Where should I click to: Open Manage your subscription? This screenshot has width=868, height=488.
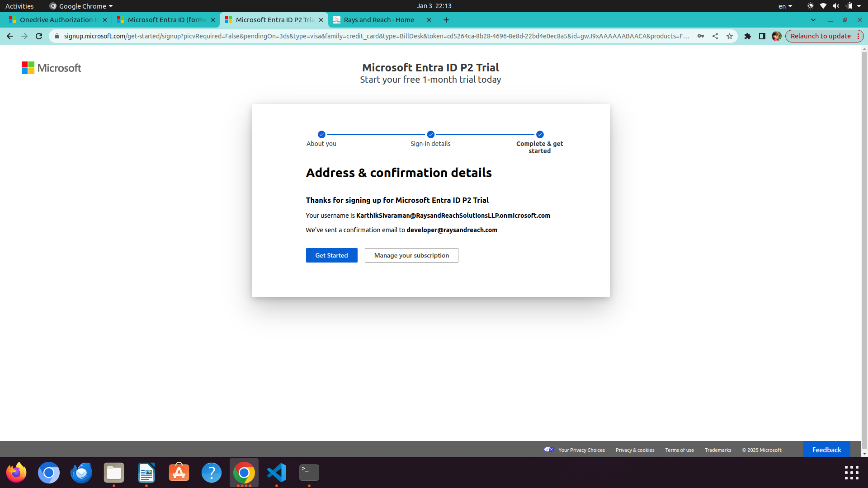(x=411, y=255)
